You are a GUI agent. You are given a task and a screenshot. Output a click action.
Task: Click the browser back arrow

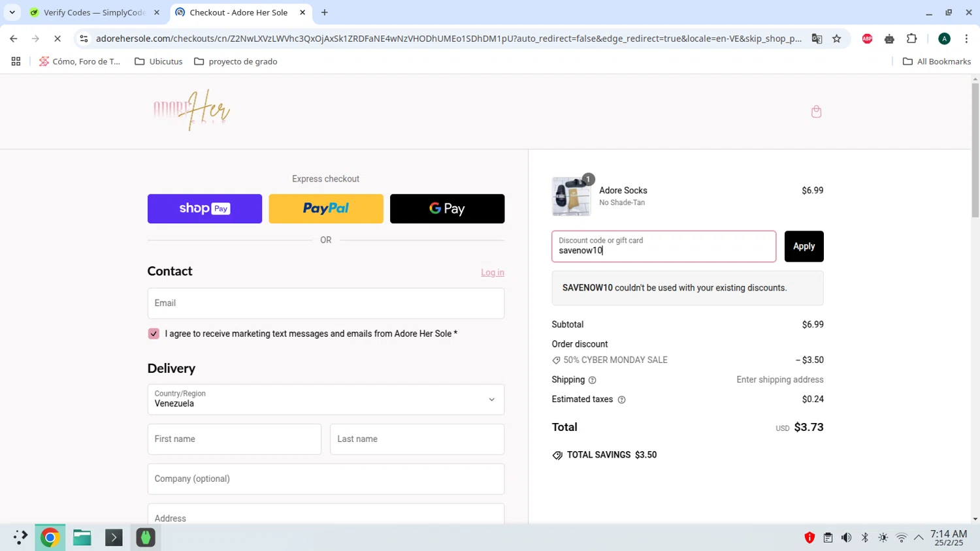[x=14, y=39]
